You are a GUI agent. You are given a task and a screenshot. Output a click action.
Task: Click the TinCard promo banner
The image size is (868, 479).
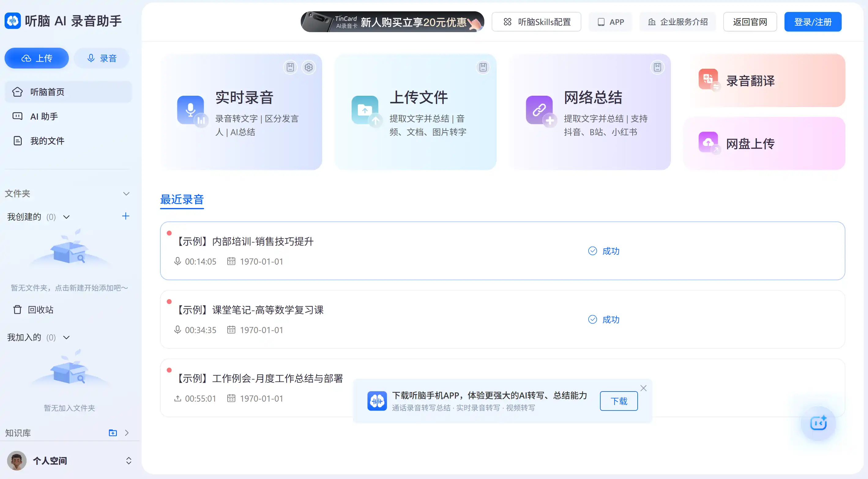point(392,22)
